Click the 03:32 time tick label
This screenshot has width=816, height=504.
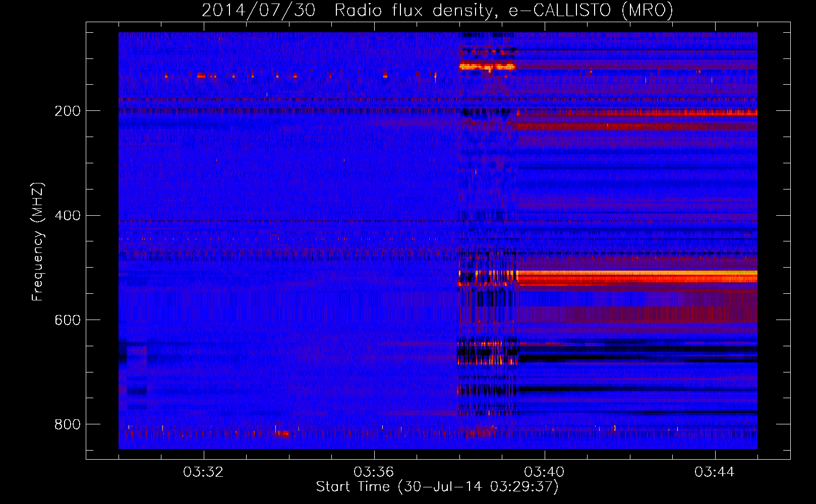click(x=203, y=472)
